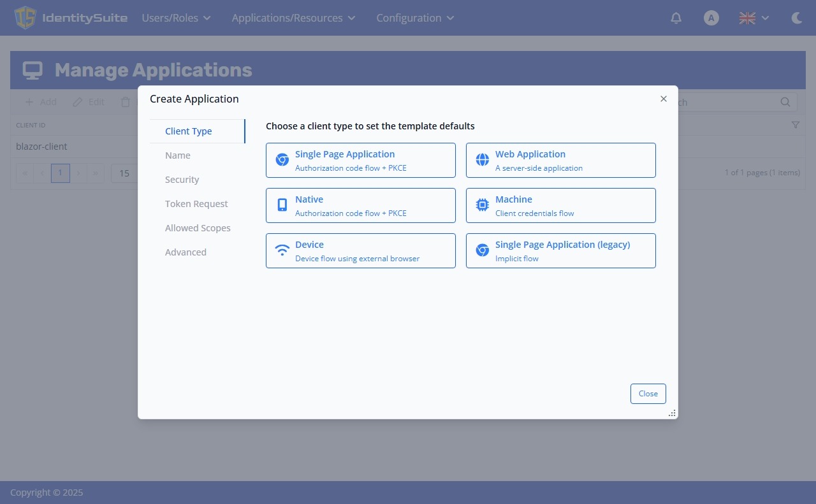Expand the Users/Roles menu
This screenshot has width=816, height=504.
tap(176, 18)
